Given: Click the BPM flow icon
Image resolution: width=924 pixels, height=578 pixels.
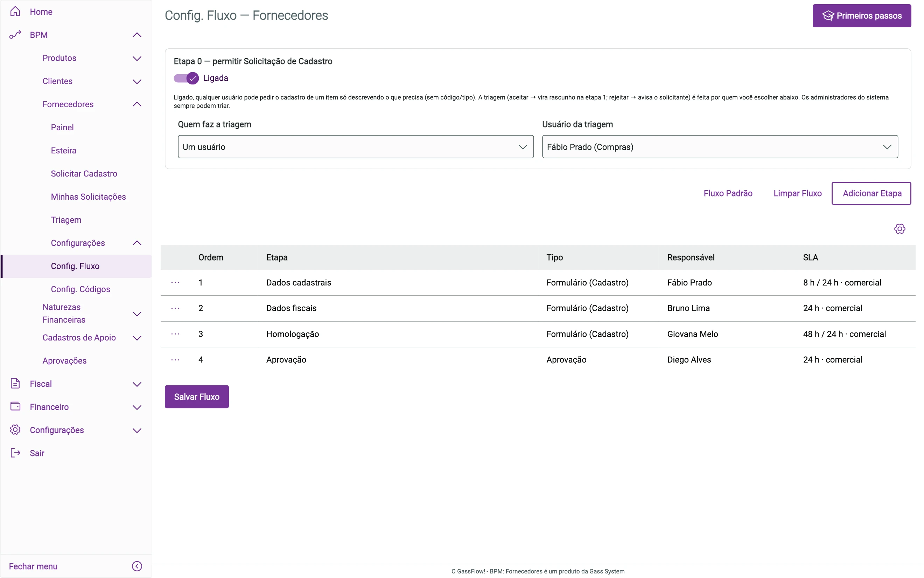Looking at the screenshot, I should (x=15, y=35).
